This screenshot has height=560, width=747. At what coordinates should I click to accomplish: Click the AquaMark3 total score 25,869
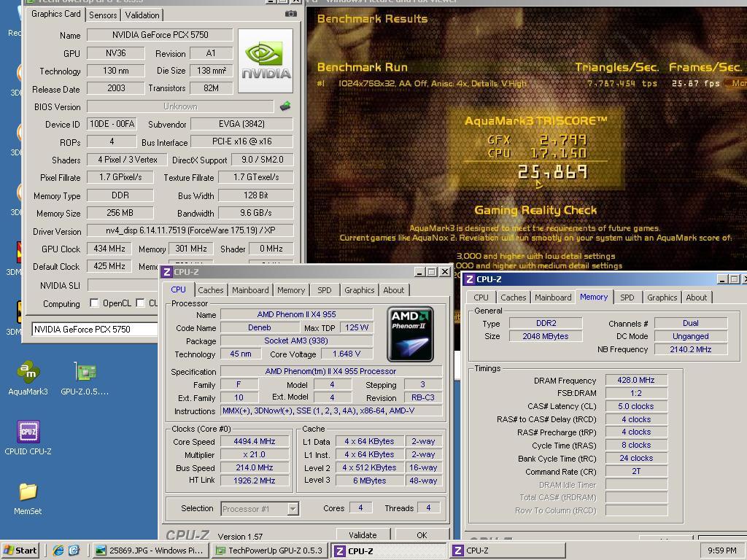point(553,172)
